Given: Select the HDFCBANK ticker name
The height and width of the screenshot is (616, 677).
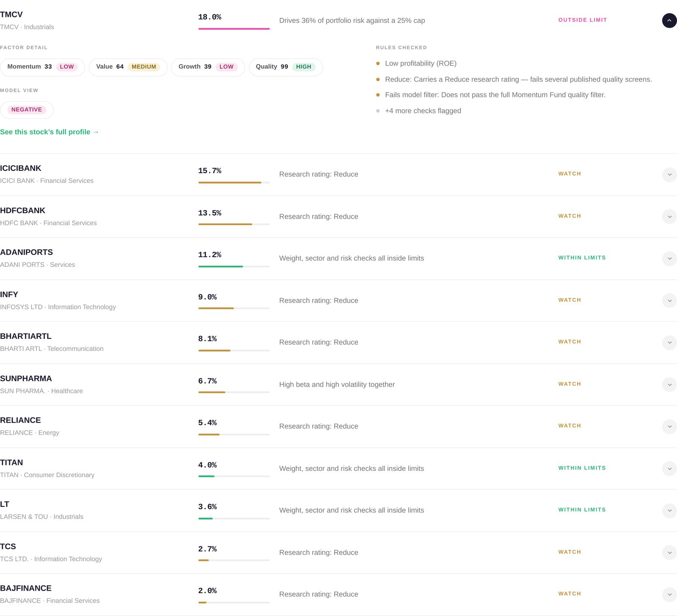Looking at the screenshot, I should 23,211.
